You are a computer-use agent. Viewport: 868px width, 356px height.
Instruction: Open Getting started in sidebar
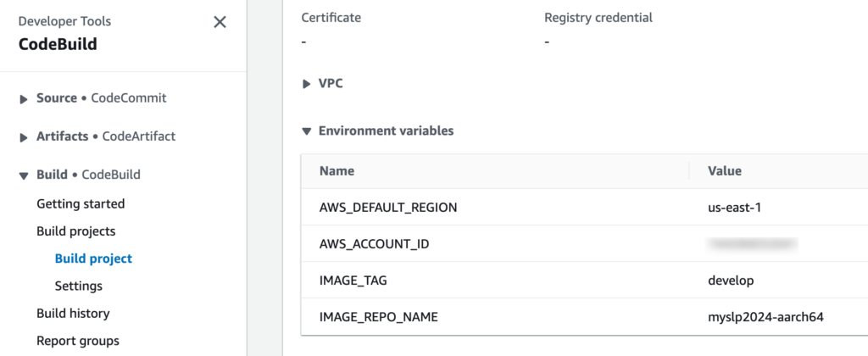[x=81, y=203]
